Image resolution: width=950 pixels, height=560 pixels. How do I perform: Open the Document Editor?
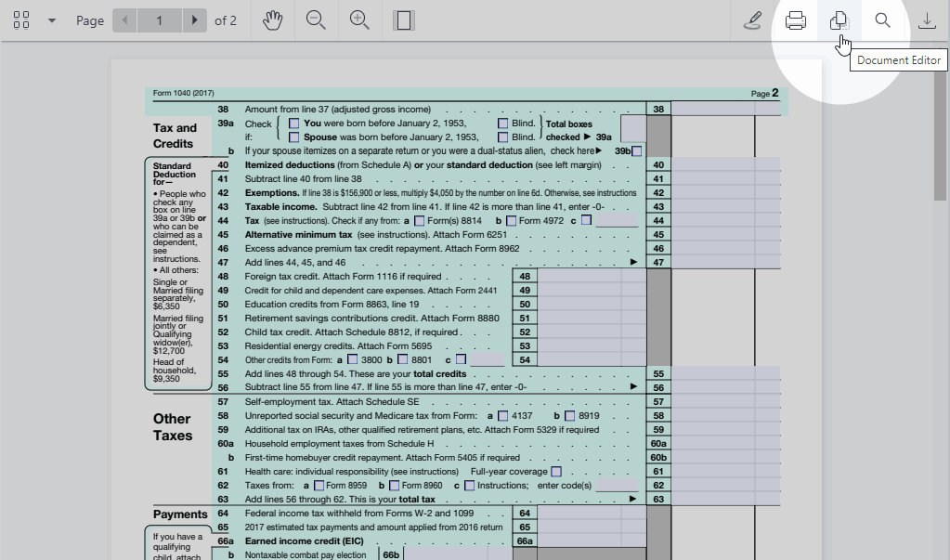tap(839, 20)
